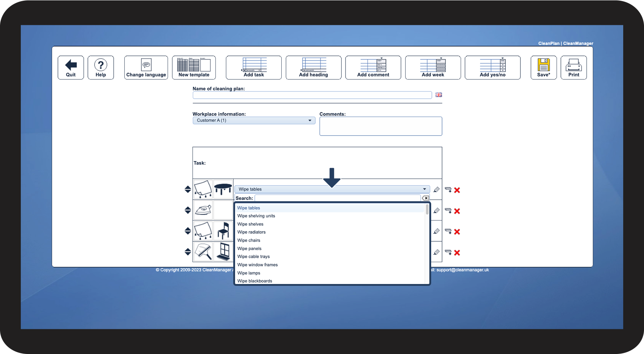This screenshot has width=644, height=354.
Task: Click the squeegee image
Action: pos(203,252)
